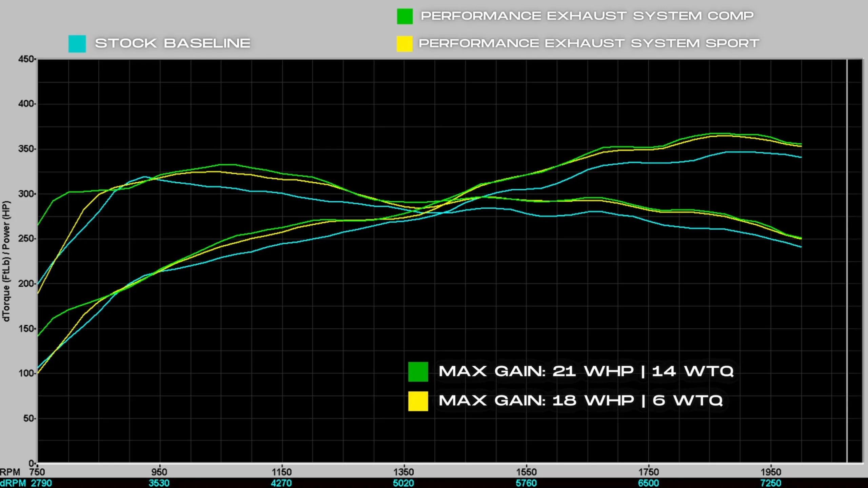Click the 7250 dRPM axis label
Viewport: 868px width, 488px height.
pos(771,483)
